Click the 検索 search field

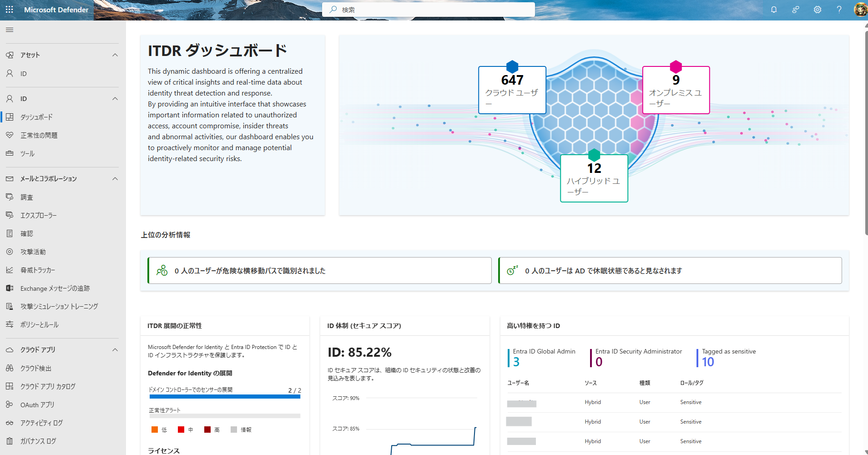428,9
